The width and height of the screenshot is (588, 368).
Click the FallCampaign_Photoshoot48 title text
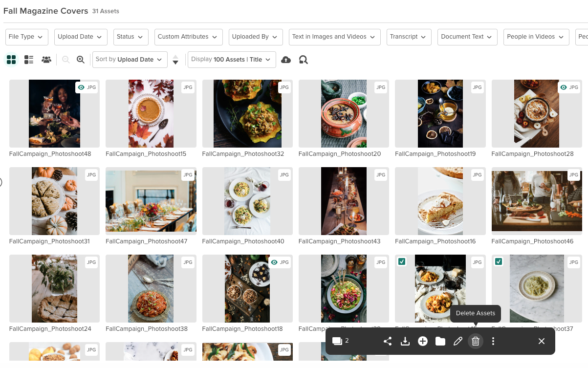point(50,154)
